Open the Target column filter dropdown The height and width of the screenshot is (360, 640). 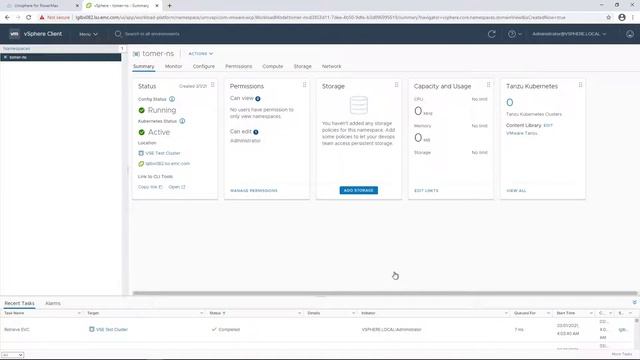pos(201,313)
